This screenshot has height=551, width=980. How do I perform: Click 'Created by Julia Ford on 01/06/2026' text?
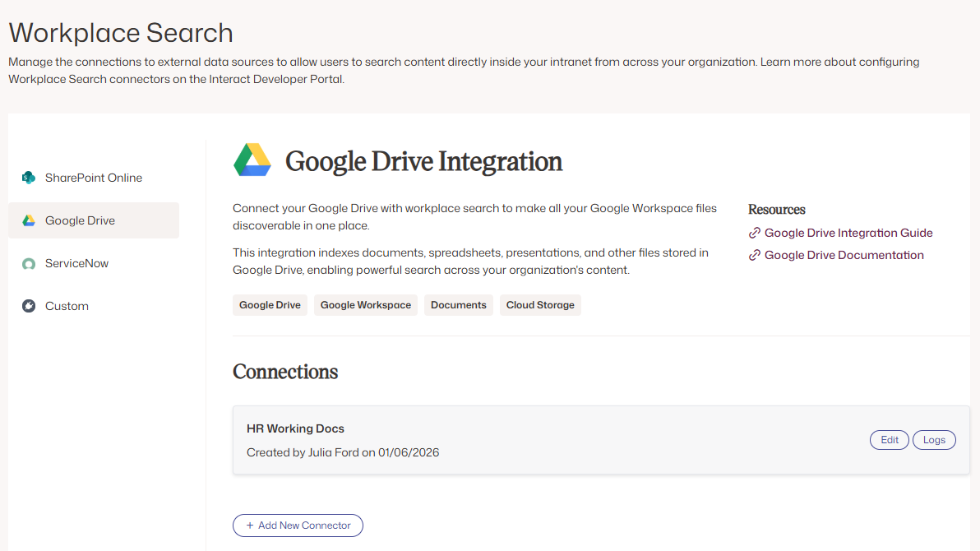pos(343,452)
